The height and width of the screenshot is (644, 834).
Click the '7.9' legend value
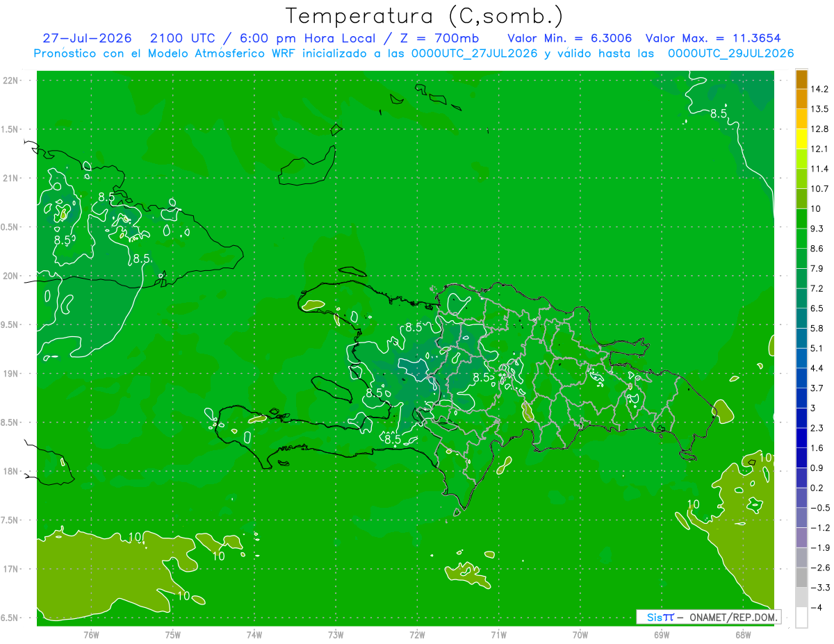(x=817, y=268)
